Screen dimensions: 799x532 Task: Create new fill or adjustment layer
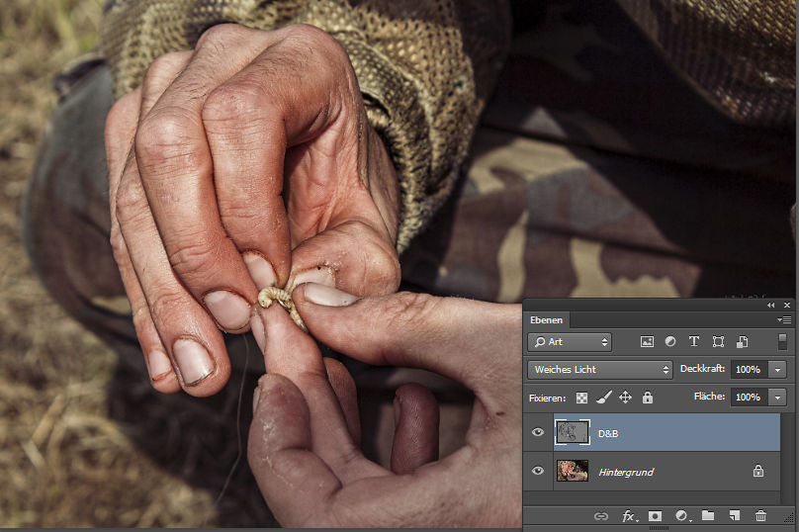[681, 516]
